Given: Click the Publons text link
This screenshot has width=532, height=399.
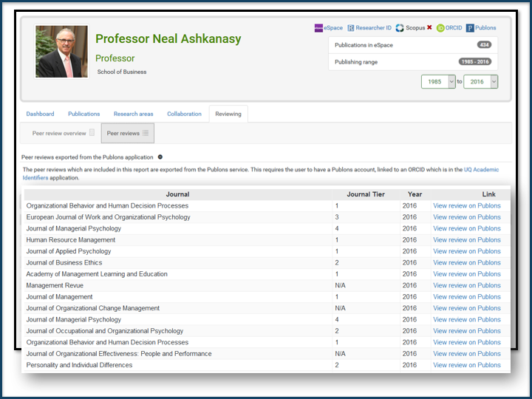Looking at the screenshot, I should click(x=485, y=28).
